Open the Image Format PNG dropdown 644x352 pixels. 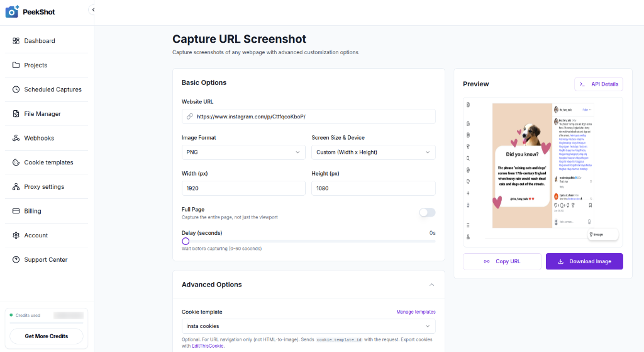click(x=243, y=152)
